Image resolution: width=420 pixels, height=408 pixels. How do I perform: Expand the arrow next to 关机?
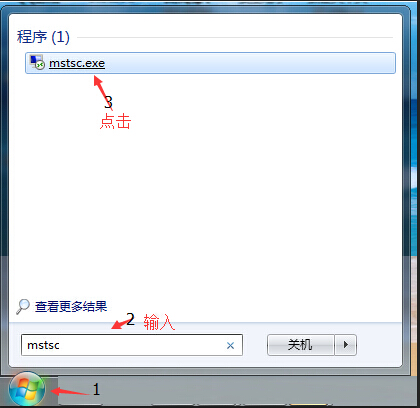point(346,345)
